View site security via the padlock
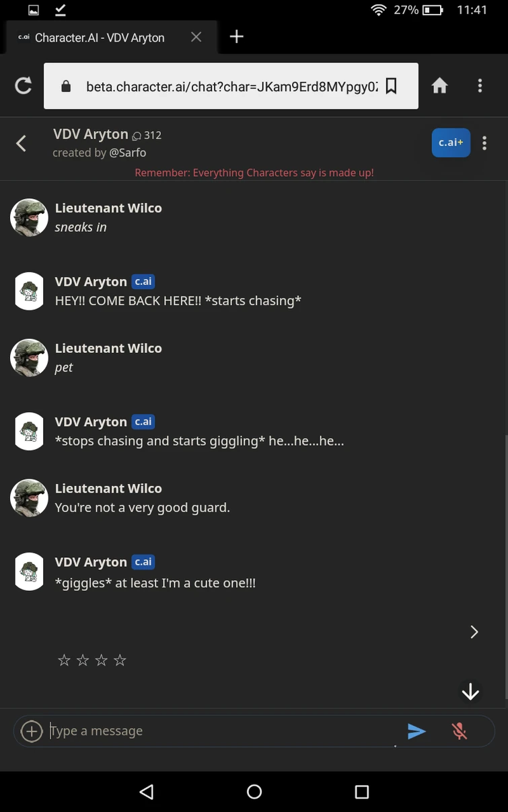The height and width of the screenshot is (812, 508). click(63, 86)
